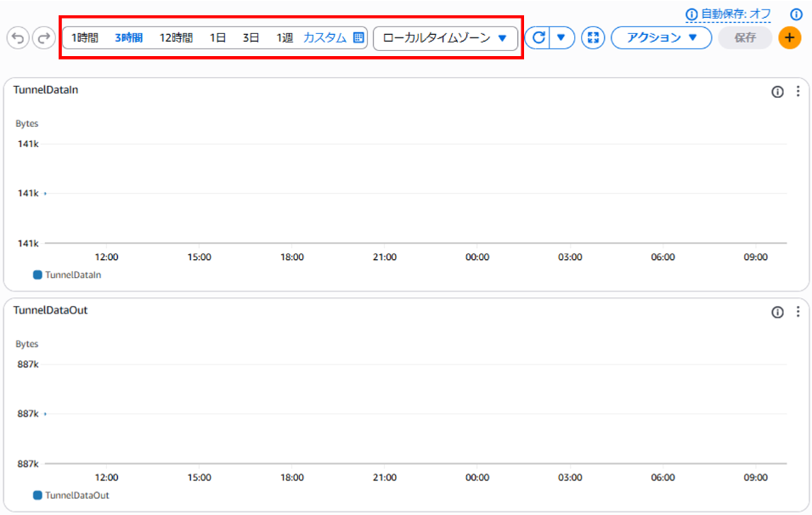Image resolution: width=812 pixels, height=515 pixels.
Task: Click the TunnelDataOut widget title
Action: 50,310
